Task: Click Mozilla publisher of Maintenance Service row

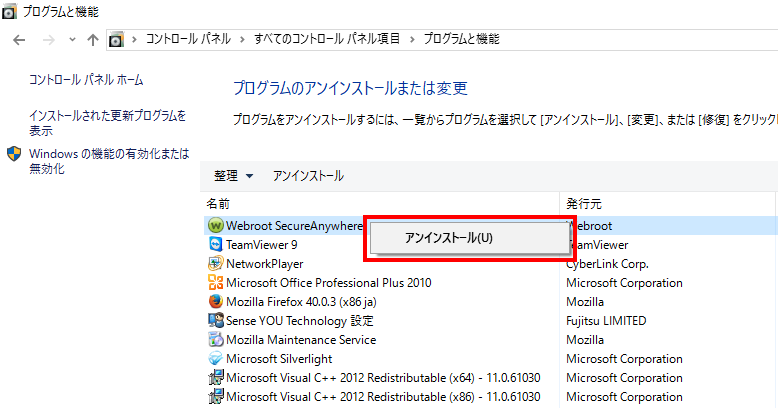Action: coord(585,340)
